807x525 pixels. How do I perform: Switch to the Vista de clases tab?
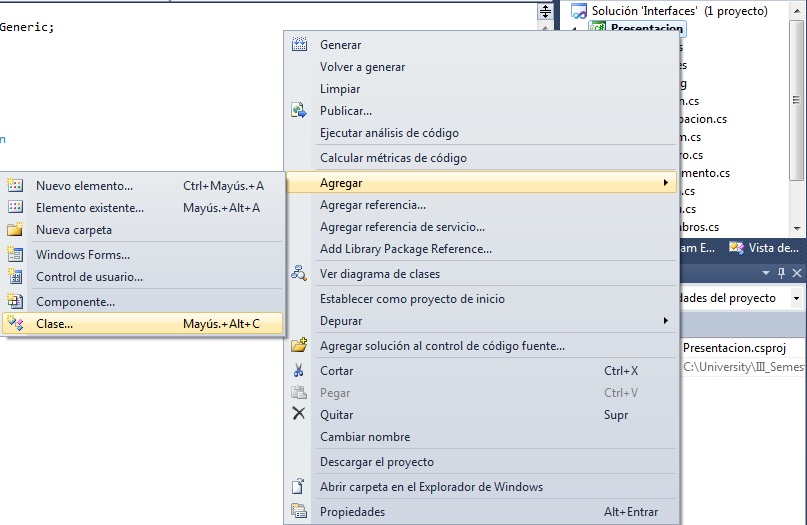(765, 248)
